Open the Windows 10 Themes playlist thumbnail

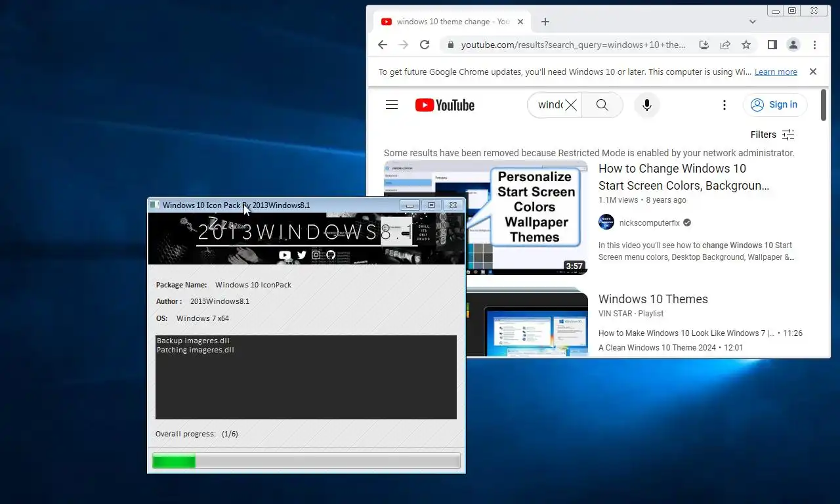pyautogui.click(x=527, y=323)
